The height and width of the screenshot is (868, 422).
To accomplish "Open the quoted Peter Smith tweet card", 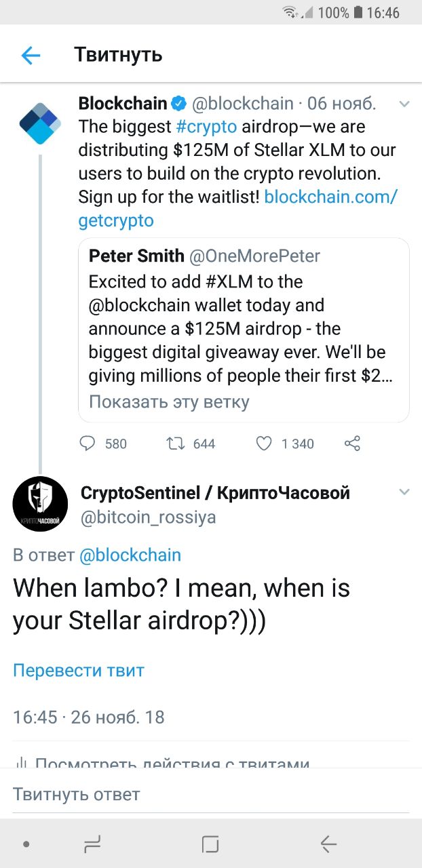I will coord(244,330).
